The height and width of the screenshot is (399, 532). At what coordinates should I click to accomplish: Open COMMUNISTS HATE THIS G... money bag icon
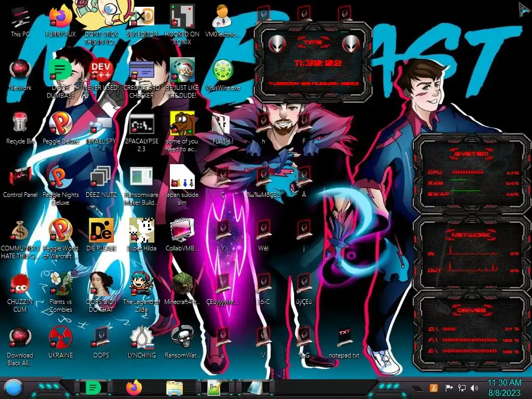point(20,239)
